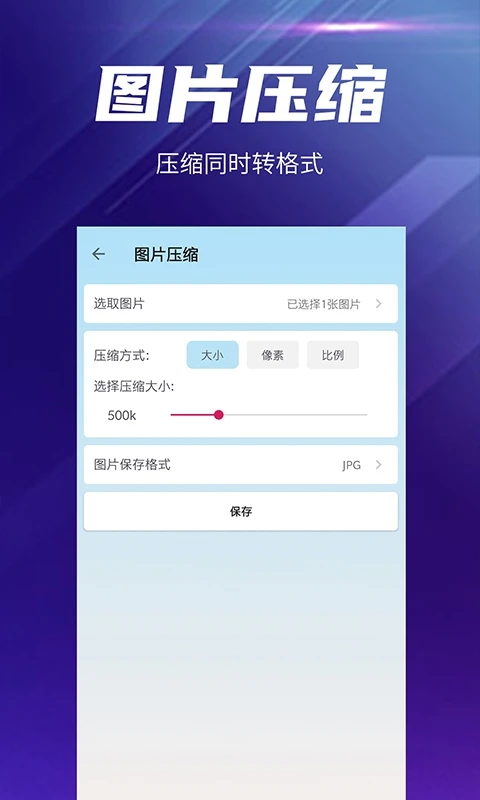
Task: Click the 压缩方式 label
Action: coord(121,356)
